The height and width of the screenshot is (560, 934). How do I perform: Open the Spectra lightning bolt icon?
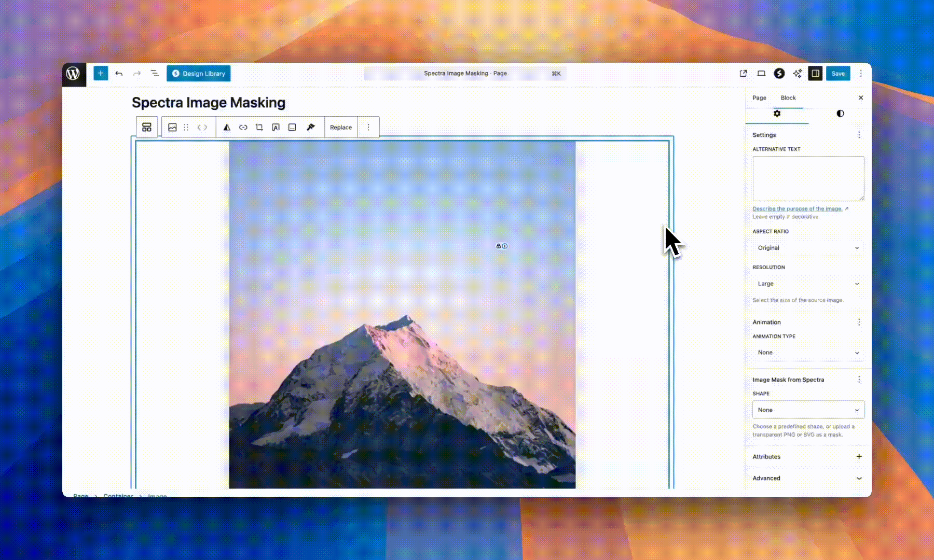(x=779, y=73)
